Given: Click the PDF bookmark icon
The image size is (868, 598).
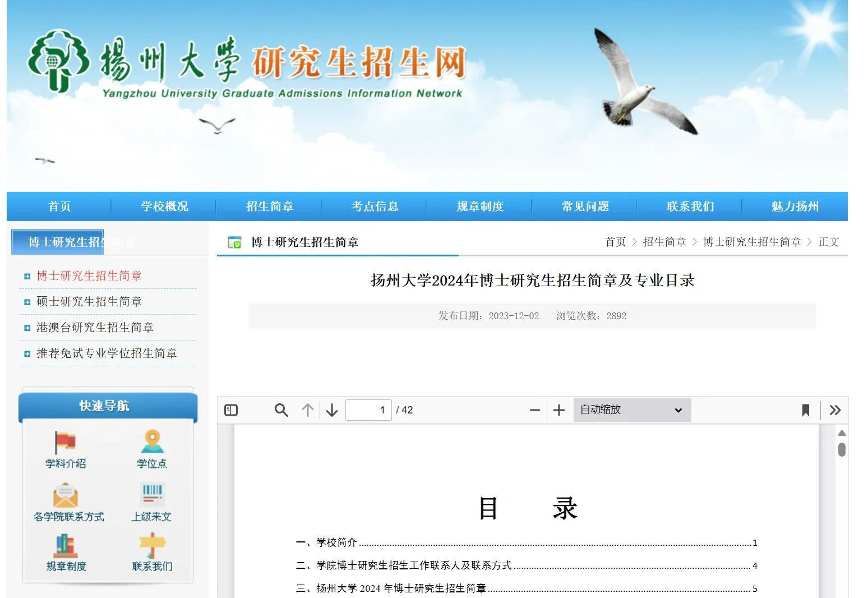Looking at the screenshot, I should tap(806, 410).
